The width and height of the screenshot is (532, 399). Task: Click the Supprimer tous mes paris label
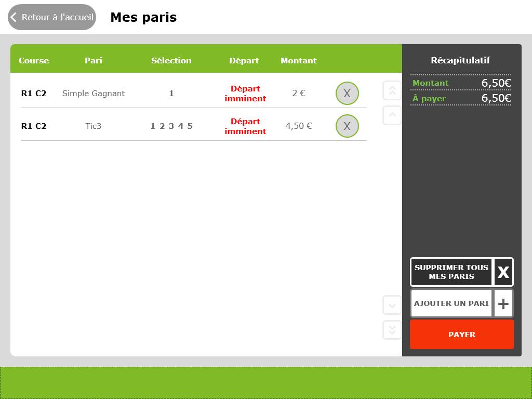point(451,272)
